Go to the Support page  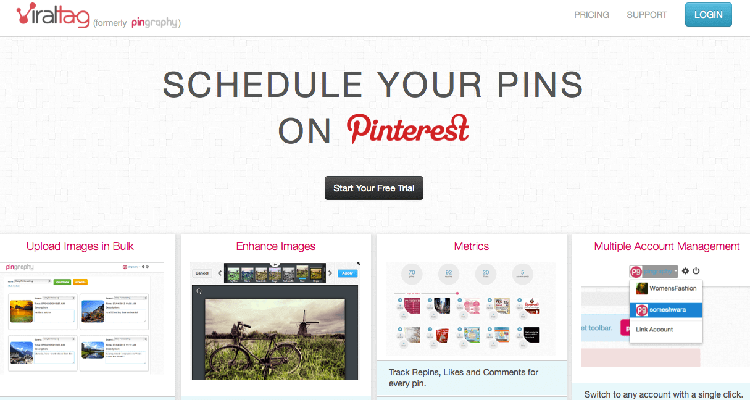(x=646, y=15)
